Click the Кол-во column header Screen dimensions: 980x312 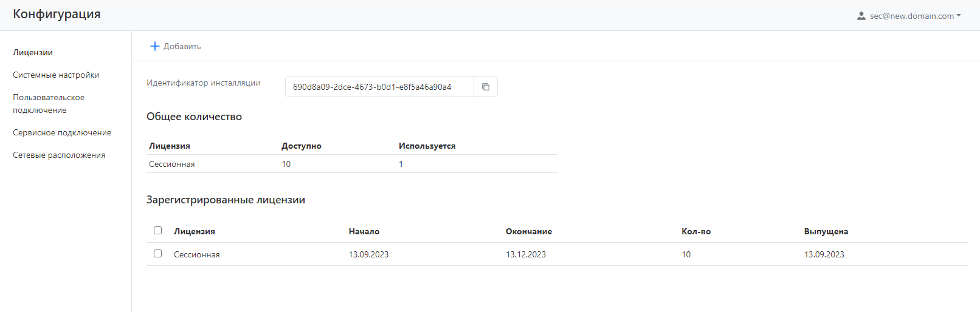coord(695,231)
